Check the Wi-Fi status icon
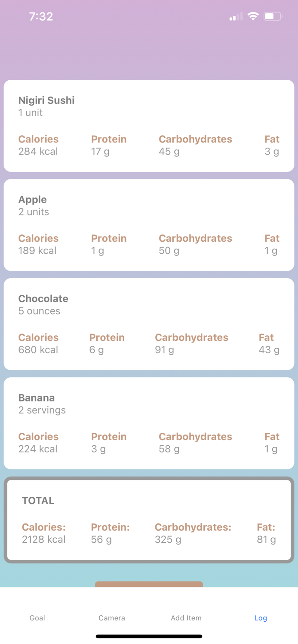This screenshot has width=298, height=644. (x=253, y=16)
